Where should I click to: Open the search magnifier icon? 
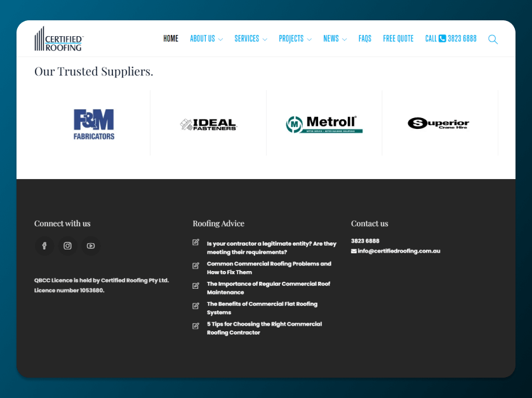[493, 39]
